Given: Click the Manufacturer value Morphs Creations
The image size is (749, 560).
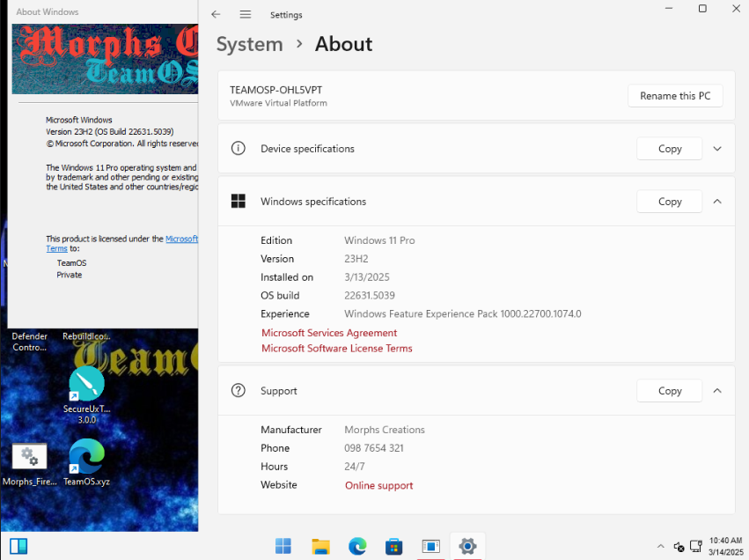Looking at the screenshot, I should pyautogui.click(x=385, y=430).
